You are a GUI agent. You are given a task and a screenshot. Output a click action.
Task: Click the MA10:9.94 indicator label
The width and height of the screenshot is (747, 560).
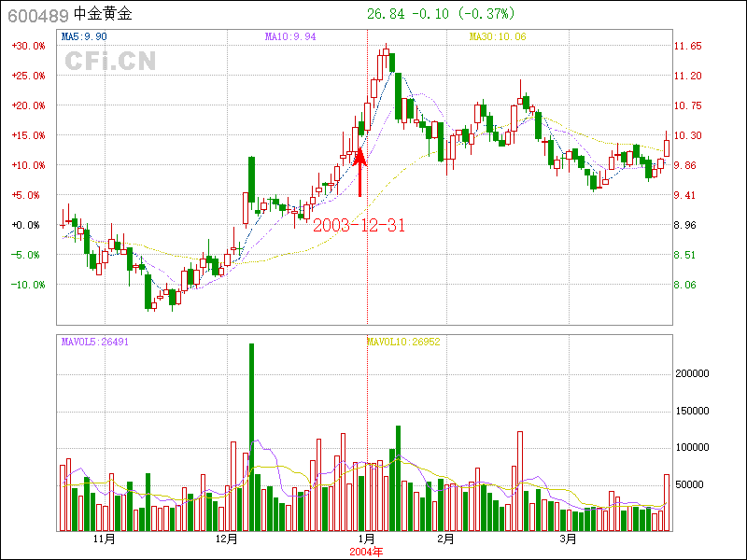pyautogui.click(x=290, y=37)
